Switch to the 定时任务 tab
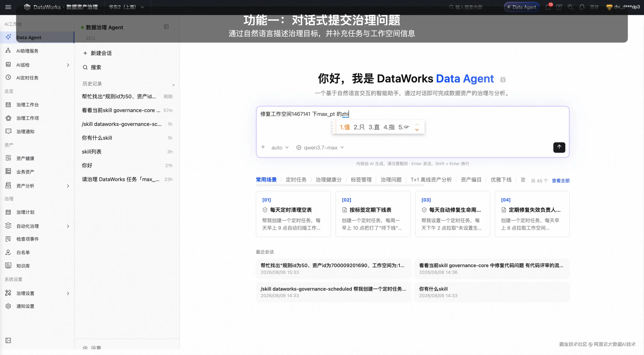This screenshot has width=644, height=355. pos(296,180)
